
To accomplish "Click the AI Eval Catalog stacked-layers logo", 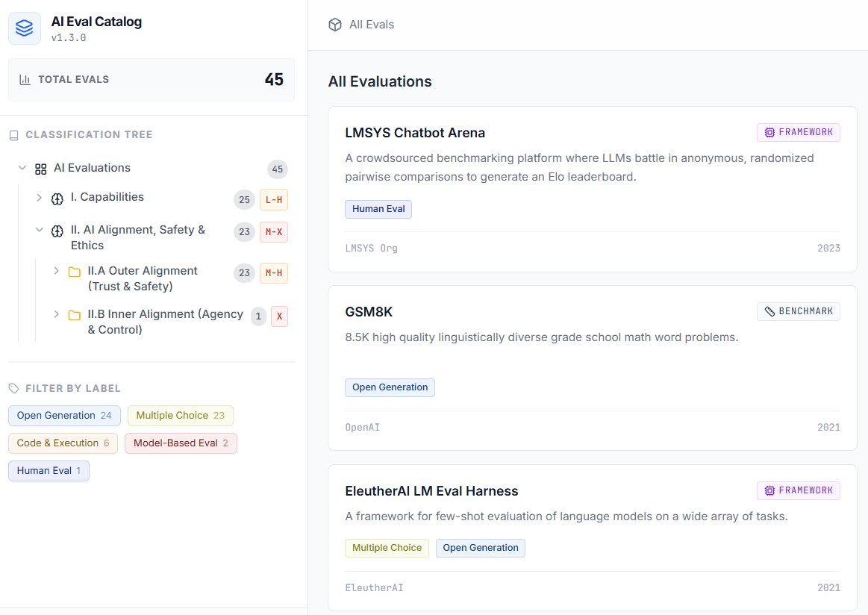I will tap(25, 28).
